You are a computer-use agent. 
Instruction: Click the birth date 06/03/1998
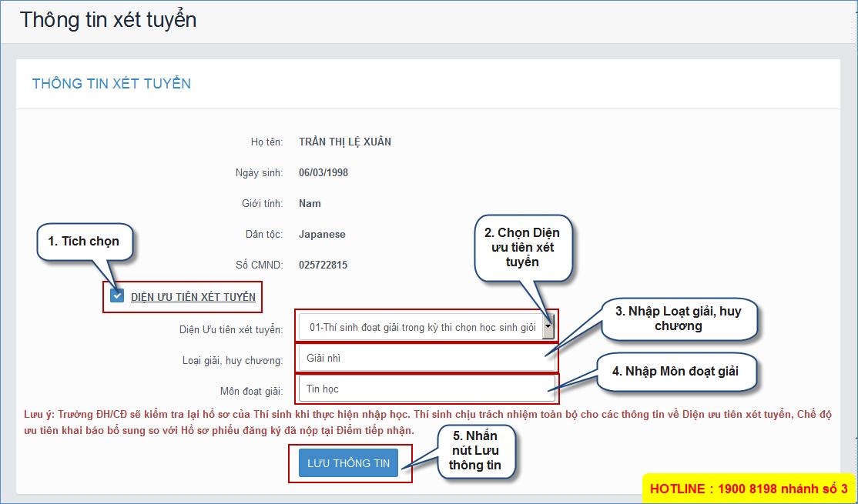coord(323,172)
